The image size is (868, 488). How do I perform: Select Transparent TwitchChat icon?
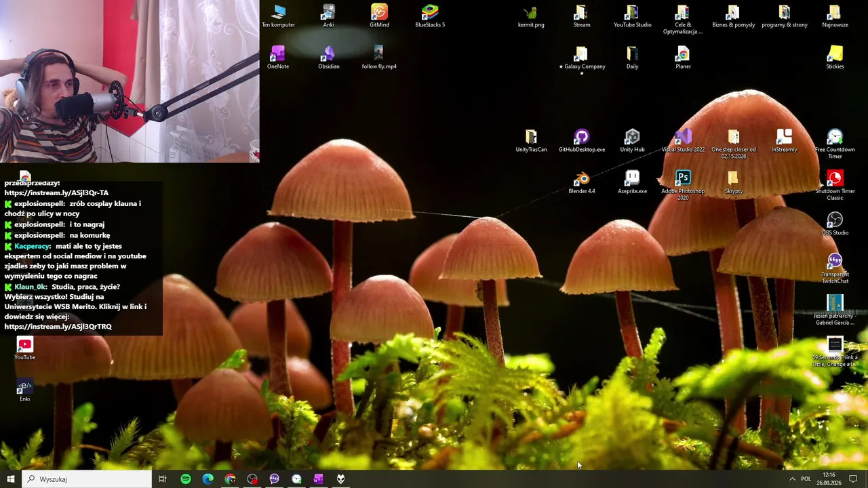pyautogui.click(x=835, y=268)
